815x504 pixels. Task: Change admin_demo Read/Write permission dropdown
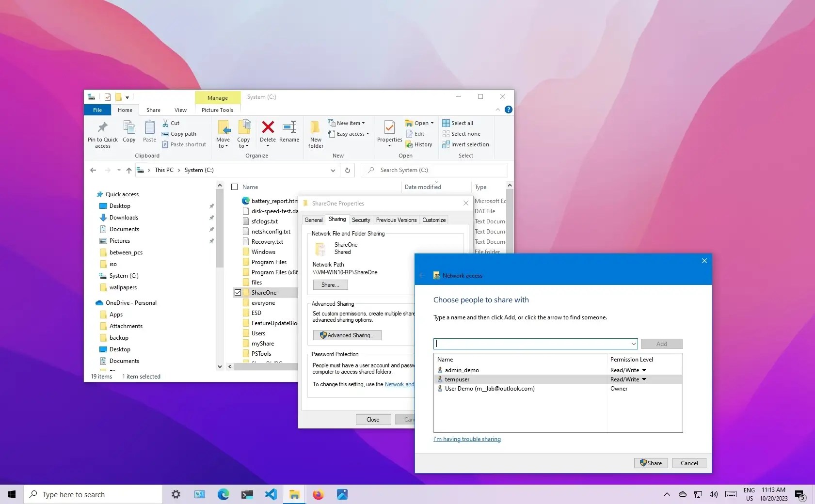pos(628,370)
